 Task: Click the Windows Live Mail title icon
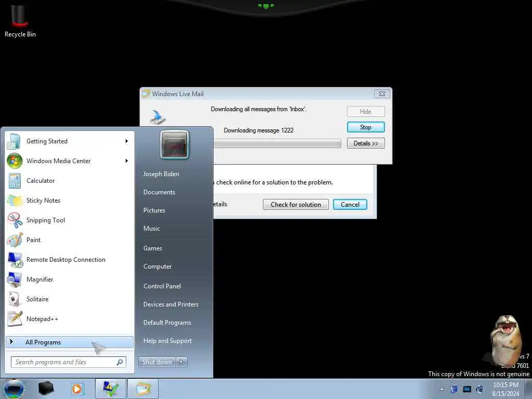point(146,94)
